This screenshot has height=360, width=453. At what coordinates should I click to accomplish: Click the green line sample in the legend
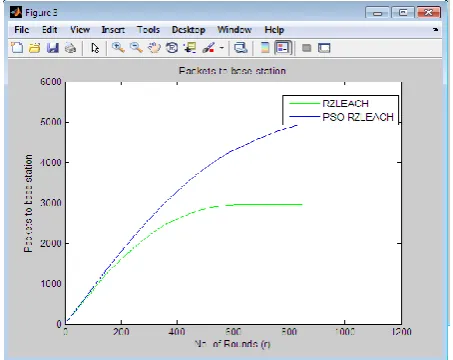[304, 104]
